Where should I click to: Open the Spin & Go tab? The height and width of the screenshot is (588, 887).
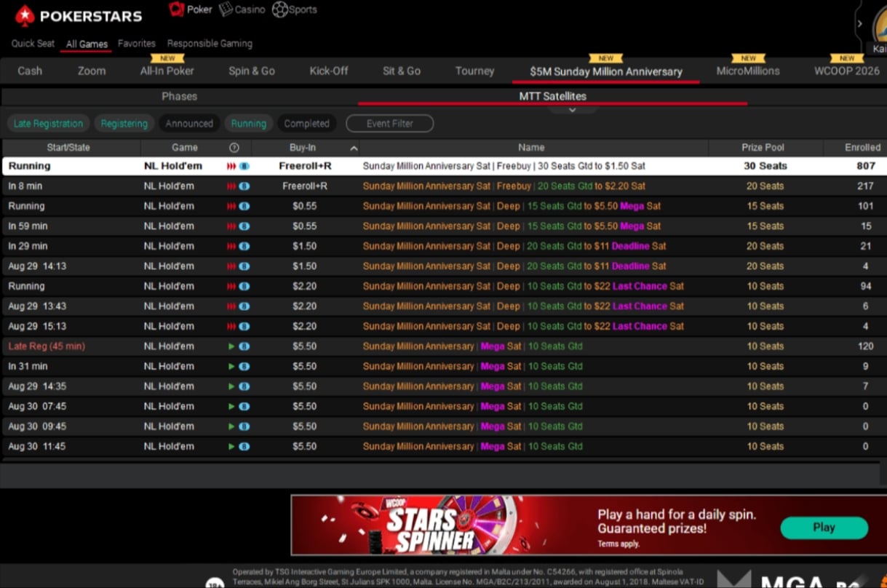point(252,71)
